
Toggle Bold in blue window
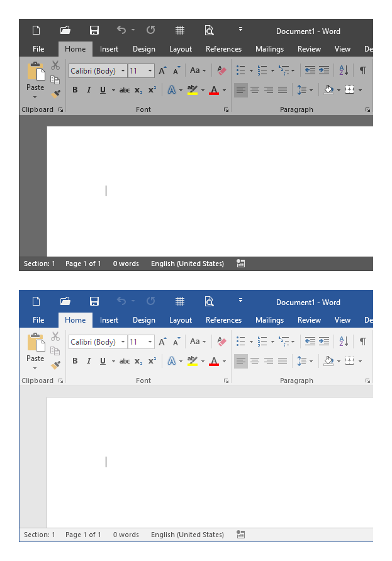click(x=75, y=362)
